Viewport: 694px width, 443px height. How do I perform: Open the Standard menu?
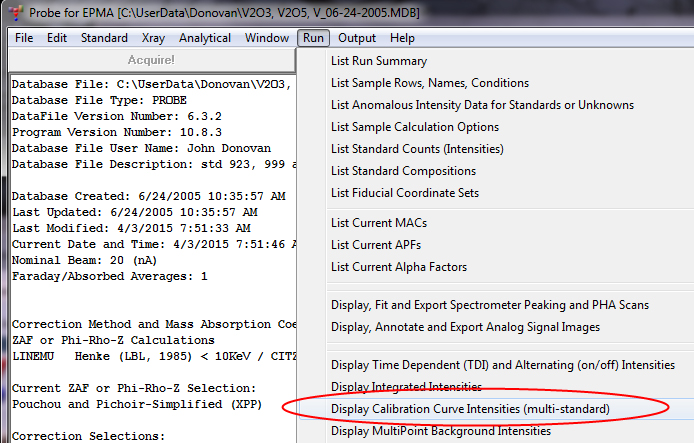point(103,38)
